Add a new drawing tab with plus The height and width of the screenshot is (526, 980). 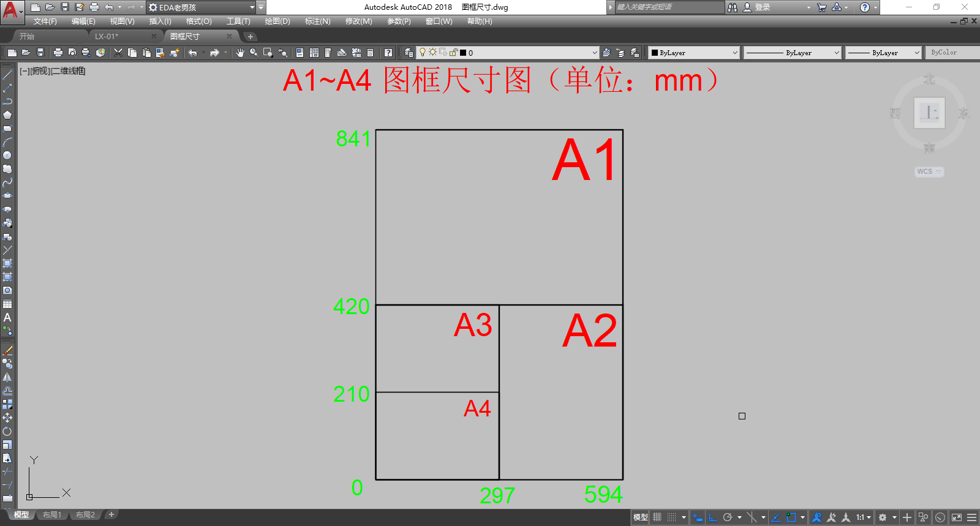click(250, 37)
